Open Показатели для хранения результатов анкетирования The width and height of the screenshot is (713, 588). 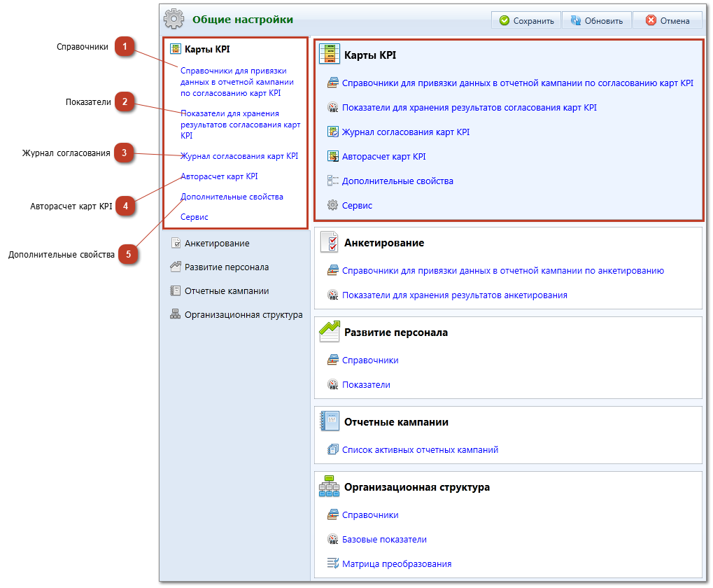point(455,295)
